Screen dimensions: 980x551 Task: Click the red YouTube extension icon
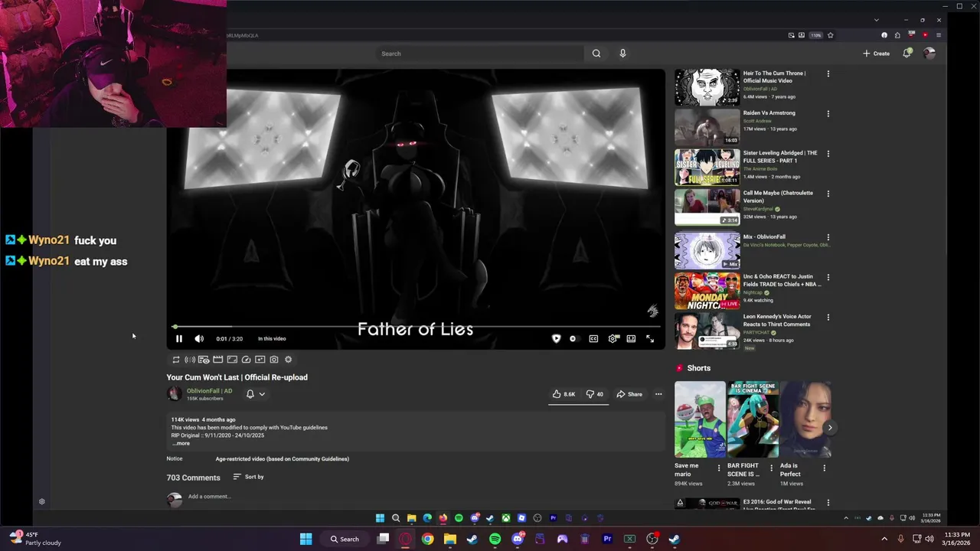(x=925, y=35)
